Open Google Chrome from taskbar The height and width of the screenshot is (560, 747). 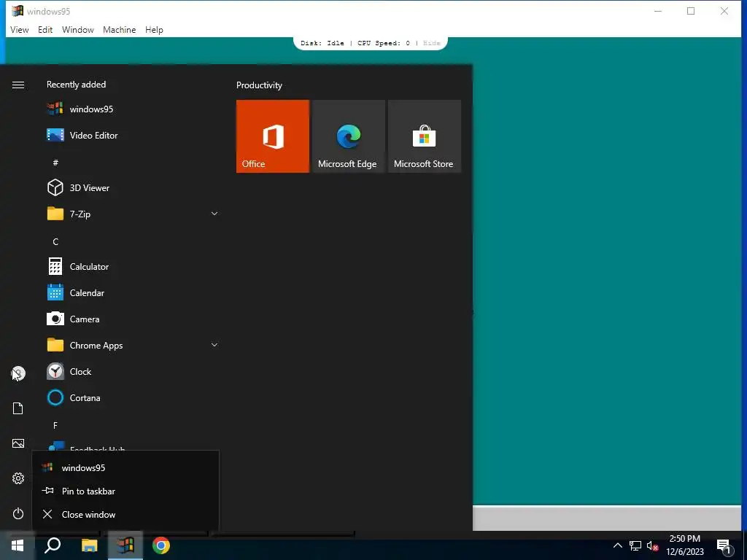pyautogui.click(x=161, y=545)
